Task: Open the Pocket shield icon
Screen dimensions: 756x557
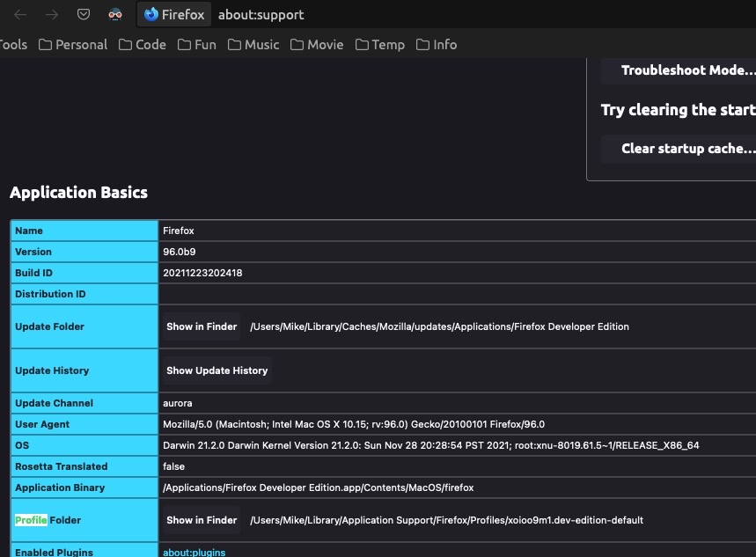Action: click(84, 14)
